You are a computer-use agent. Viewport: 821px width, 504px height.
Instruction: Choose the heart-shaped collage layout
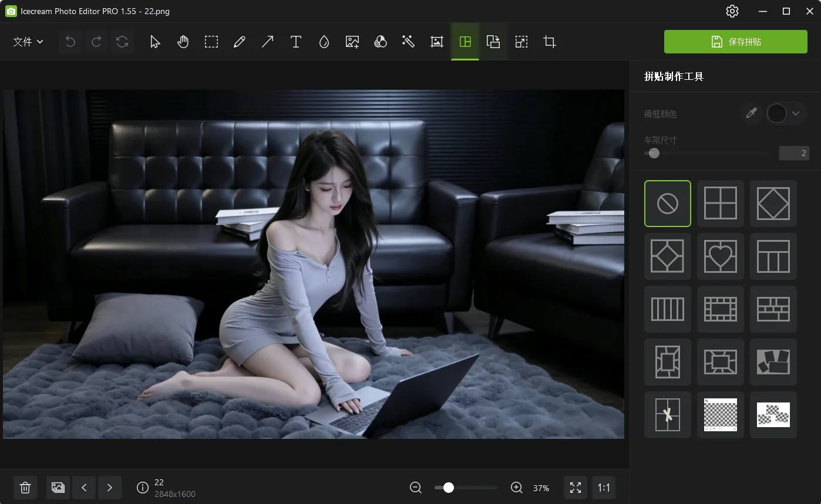721,256
